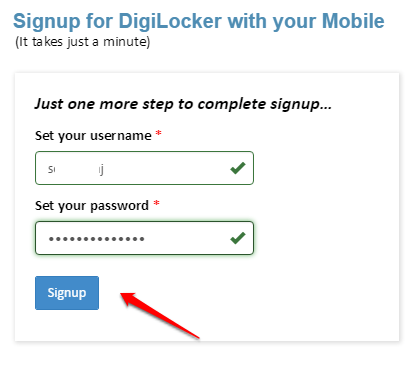Click the green checkmark in username field
The height and width of the screenshot is (366, 417).
[x=238, y=168]
